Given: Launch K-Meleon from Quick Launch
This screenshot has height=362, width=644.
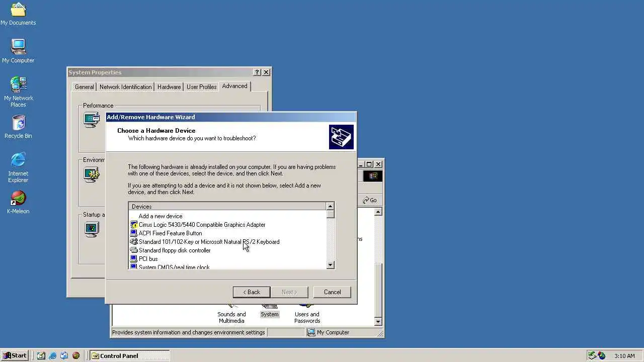Looking at the screenshot, I should coord(76,355).
